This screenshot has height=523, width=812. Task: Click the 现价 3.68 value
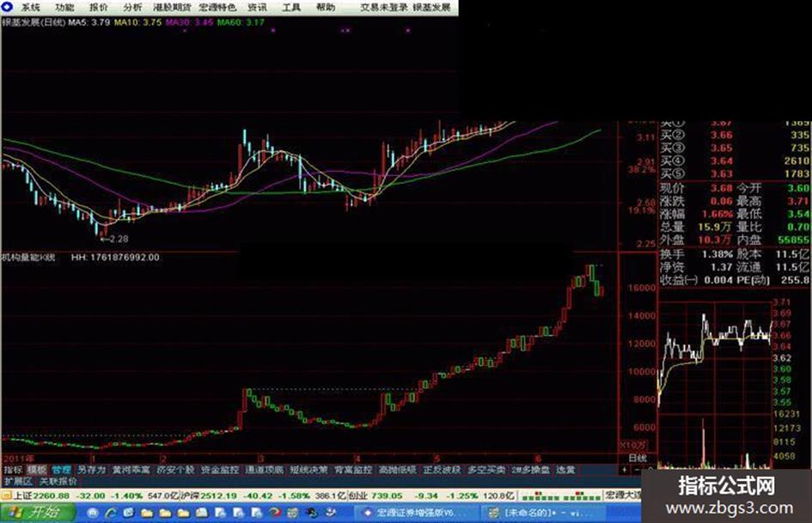pos(721,188)
